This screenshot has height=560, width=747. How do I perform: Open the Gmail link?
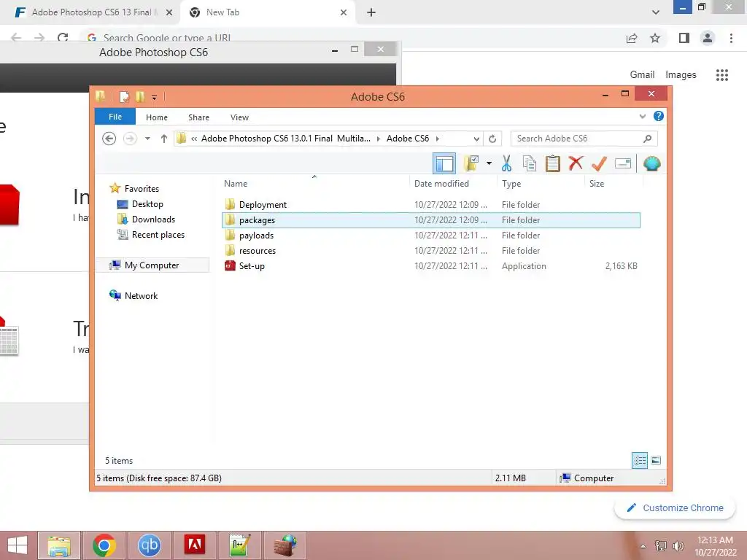[x=642, y=75]
